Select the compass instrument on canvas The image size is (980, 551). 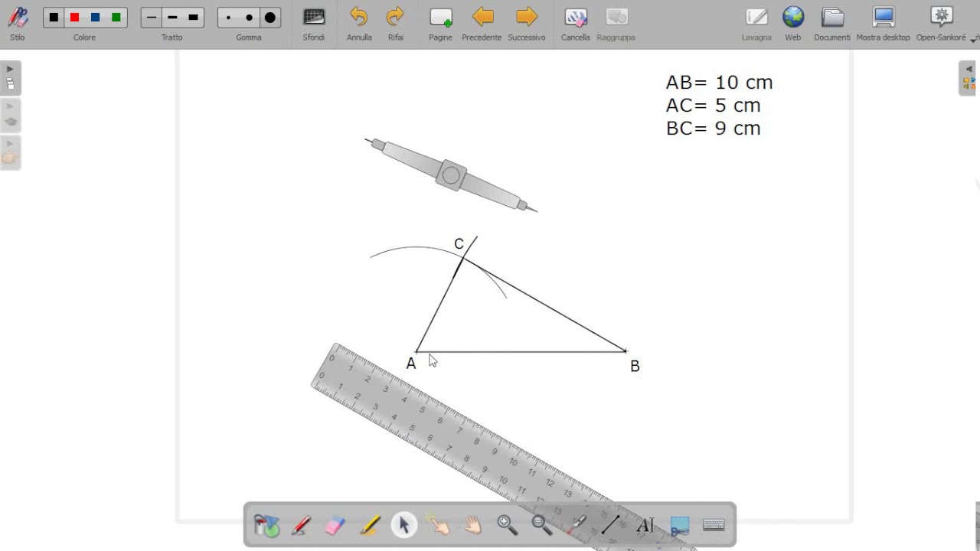[451, 175]
